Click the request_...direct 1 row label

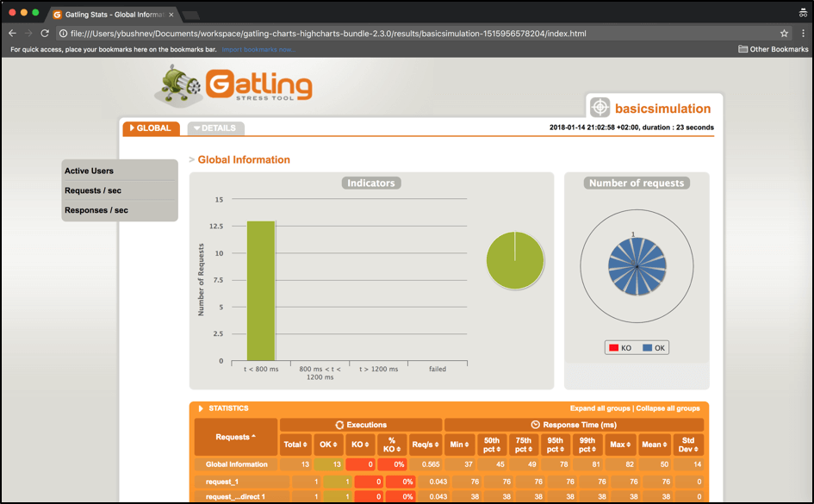[x=235, y=497]
